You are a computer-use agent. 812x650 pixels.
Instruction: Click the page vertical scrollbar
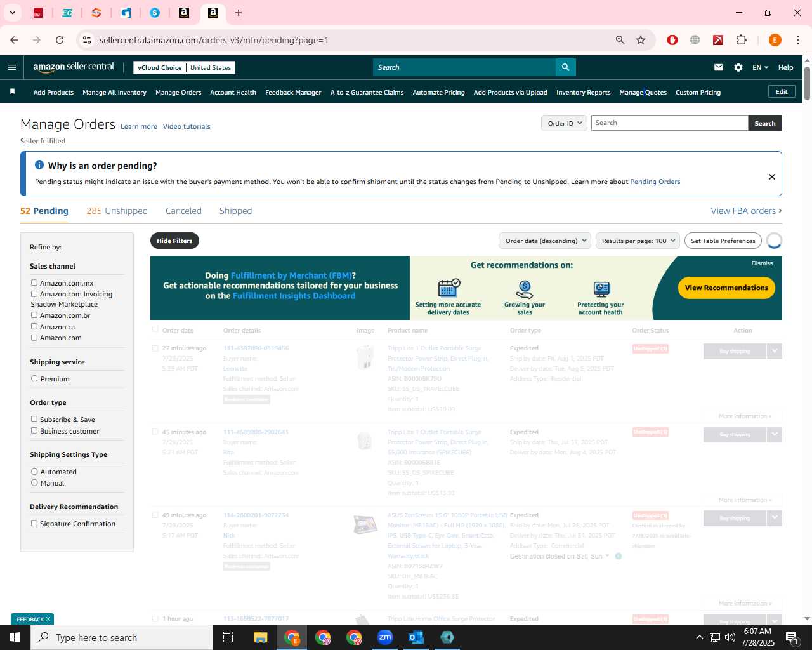tap(807, 83)
